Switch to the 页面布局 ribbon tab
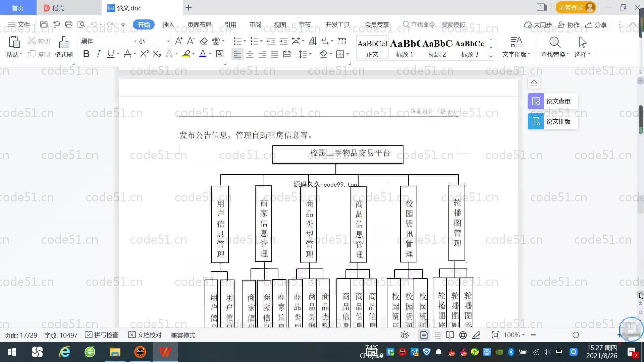 point(199,24)
